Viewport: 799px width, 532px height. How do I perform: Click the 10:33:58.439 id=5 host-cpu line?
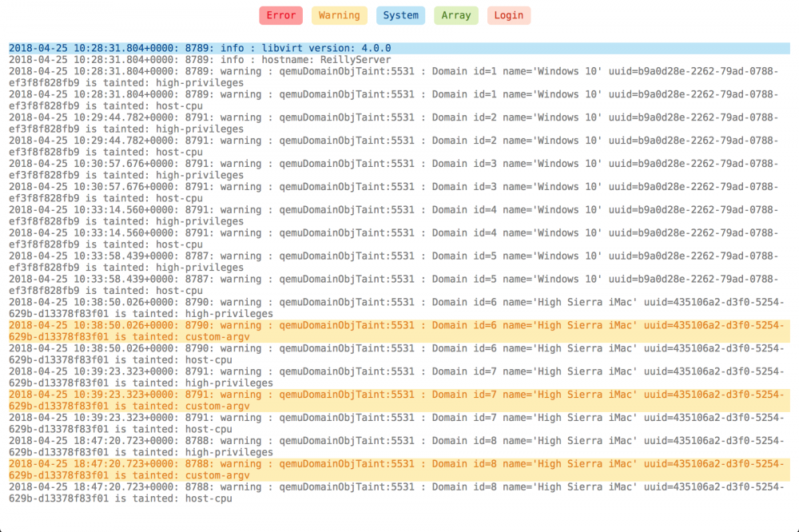click(x=399, y=285)
